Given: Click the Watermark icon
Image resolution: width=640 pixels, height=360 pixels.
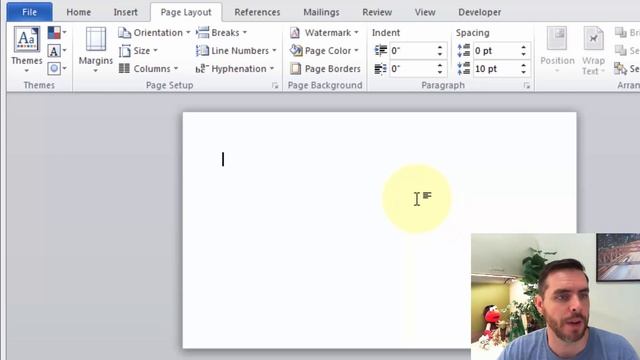Looking at the screenshot, I should (x=295, y=33).
